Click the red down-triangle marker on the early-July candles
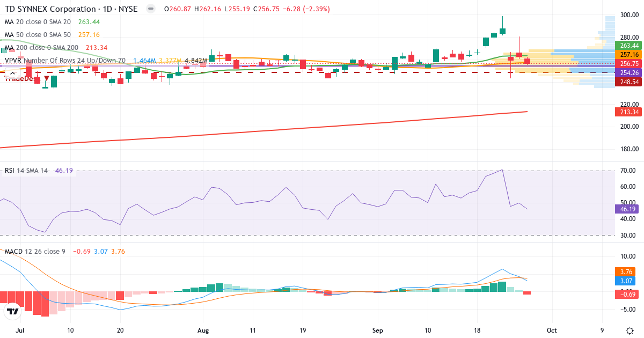 [47, 78]
